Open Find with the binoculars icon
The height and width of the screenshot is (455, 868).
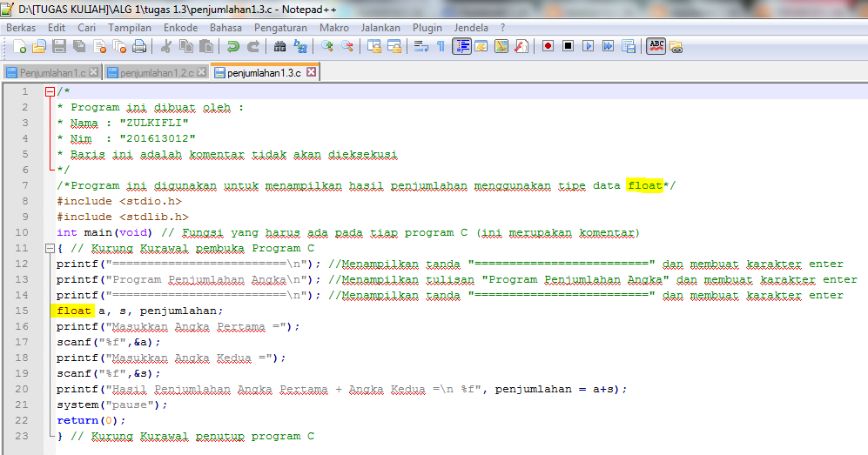280,46
